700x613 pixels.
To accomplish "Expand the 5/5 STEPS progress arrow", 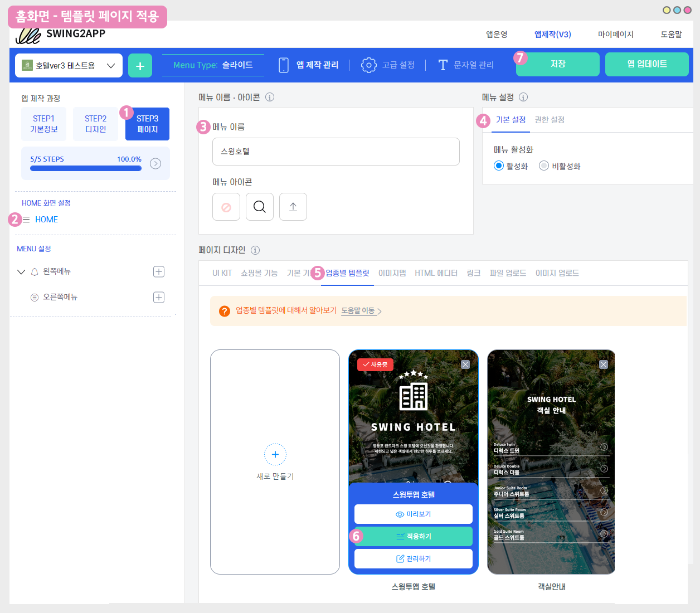I will point(155,163).
